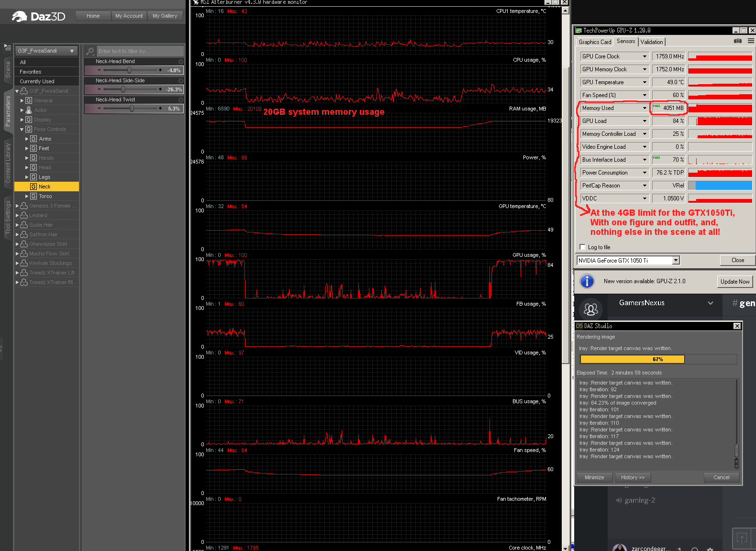Open GPU-Z hamburger menu icon
This screenshot has height=551, width=756.
(x=751, y=41)
